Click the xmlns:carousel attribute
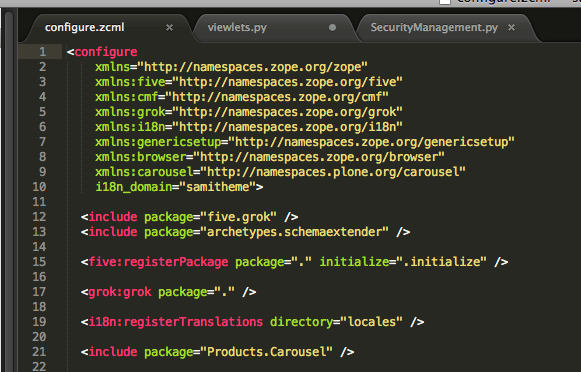 [144, 172]
